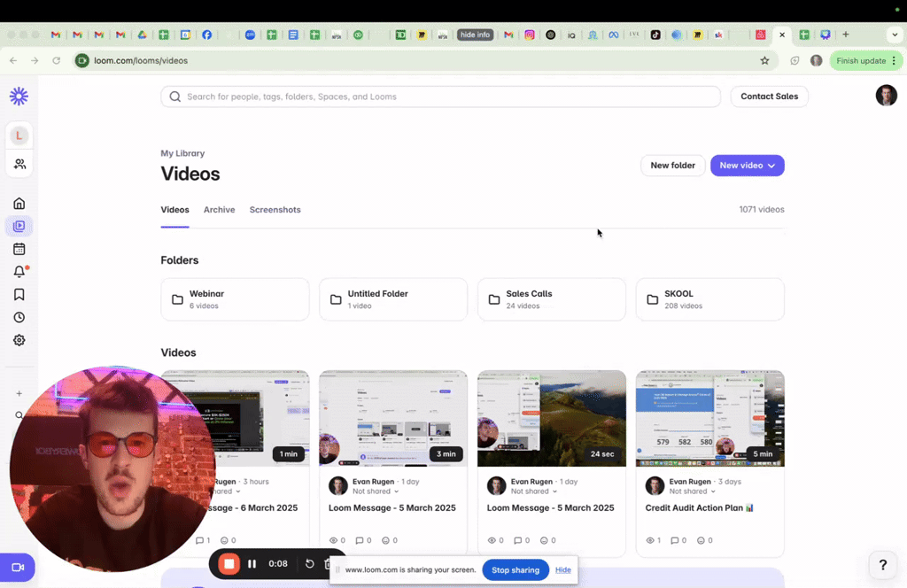Open the History clock icon
Screen dimensions: 907x588
point(19,317)
